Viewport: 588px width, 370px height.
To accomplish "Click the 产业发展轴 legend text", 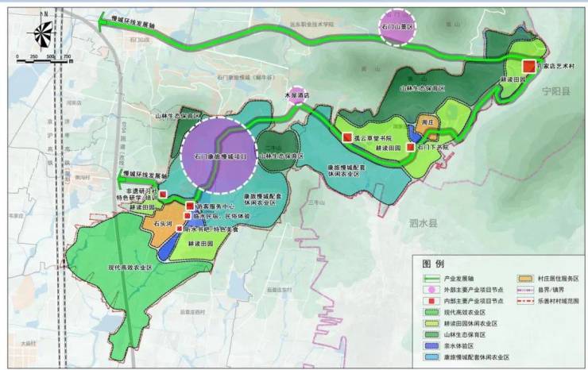I will click(x=458, y=279).
